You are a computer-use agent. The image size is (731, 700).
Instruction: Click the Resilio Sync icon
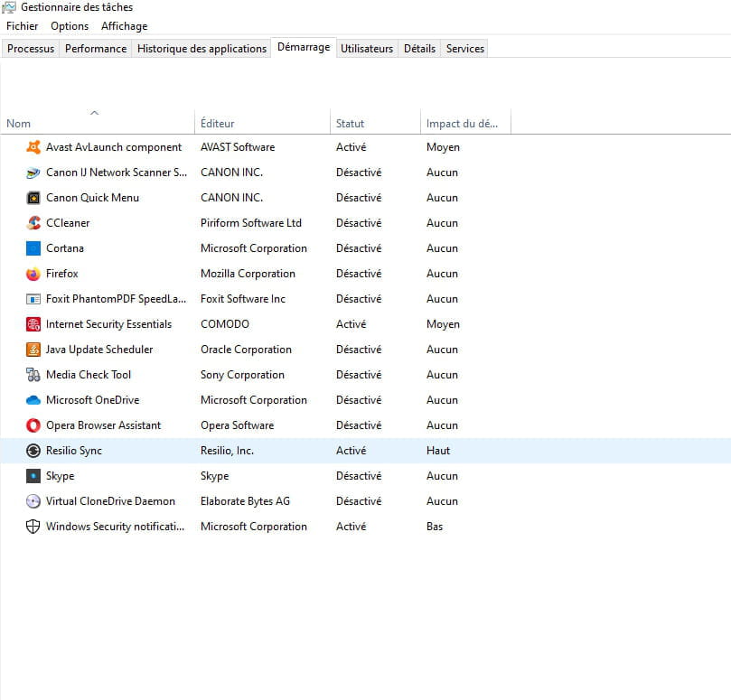(x=33, y=451)
